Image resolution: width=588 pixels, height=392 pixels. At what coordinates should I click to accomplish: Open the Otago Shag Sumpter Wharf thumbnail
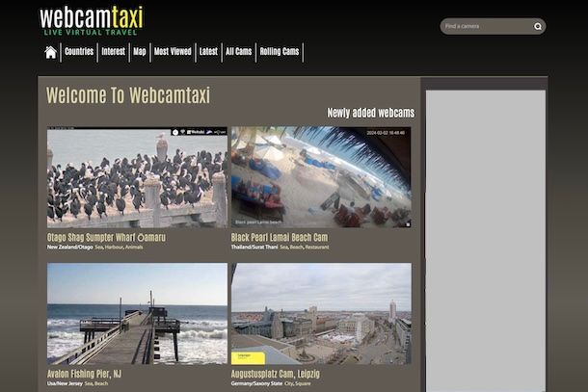coord(137,177)
